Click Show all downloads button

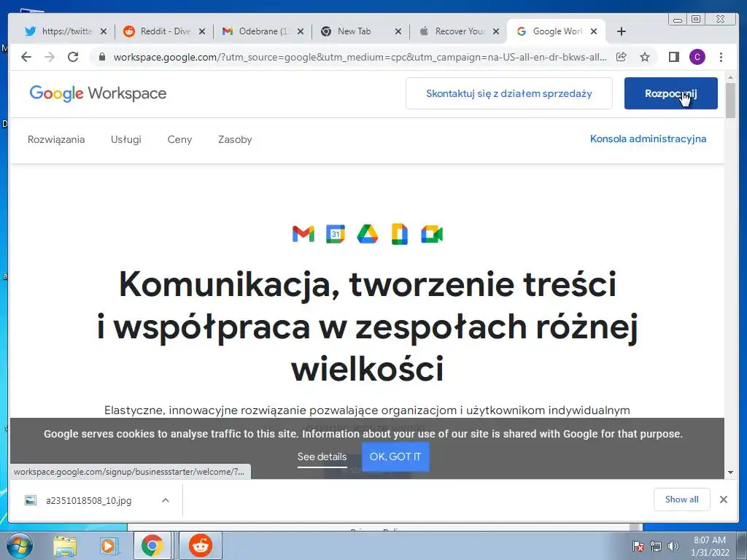(682, 499)
